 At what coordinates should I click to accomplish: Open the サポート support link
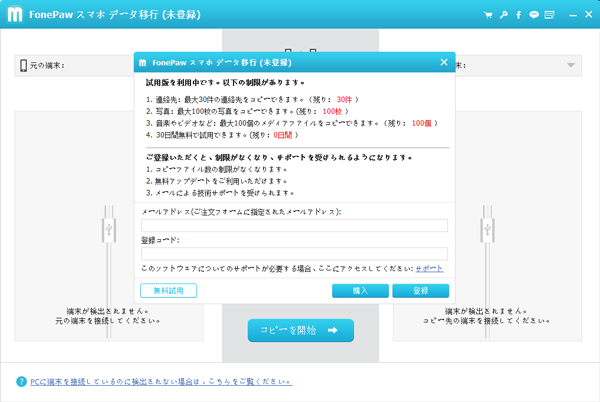(429, 269)
